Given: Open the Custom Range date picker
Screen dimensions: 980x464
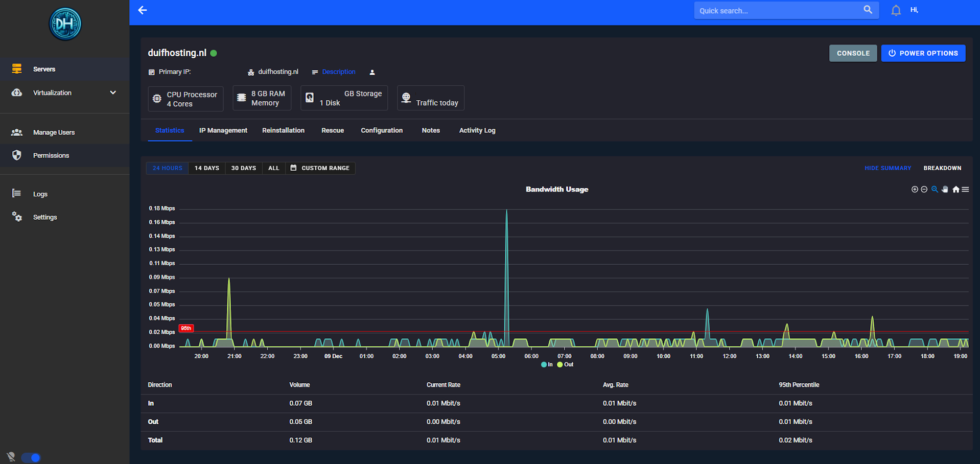Looking at the screenshot, I should 320,168.
